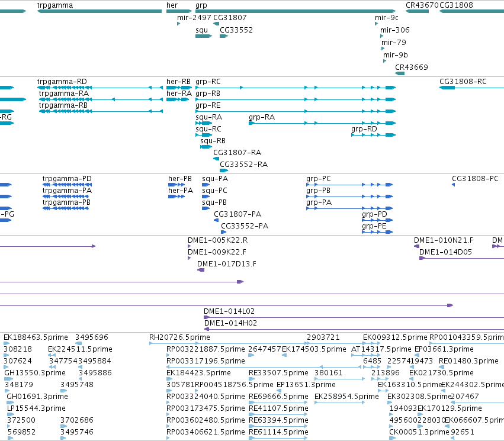Click squ-PB protein label

214,202
